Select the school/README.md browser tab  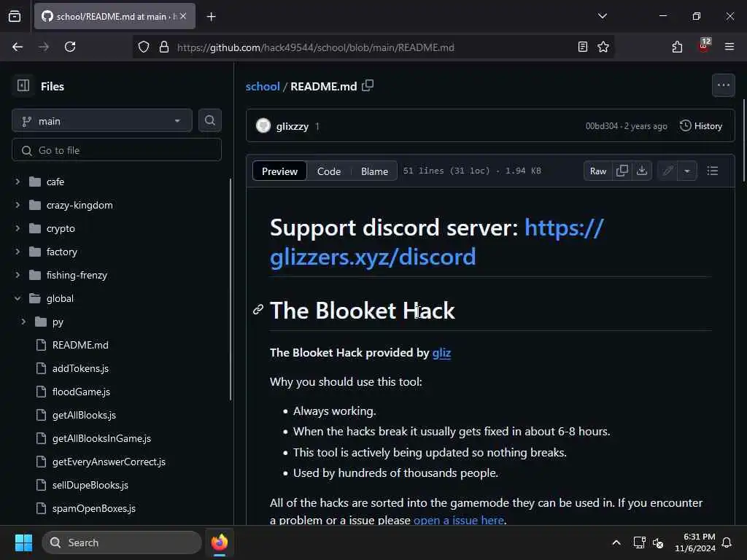(115, 16)
